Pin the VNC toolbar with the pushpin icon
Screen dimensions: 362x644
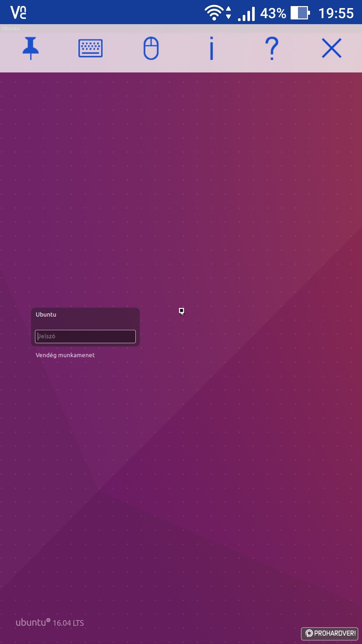pos(31,48)
